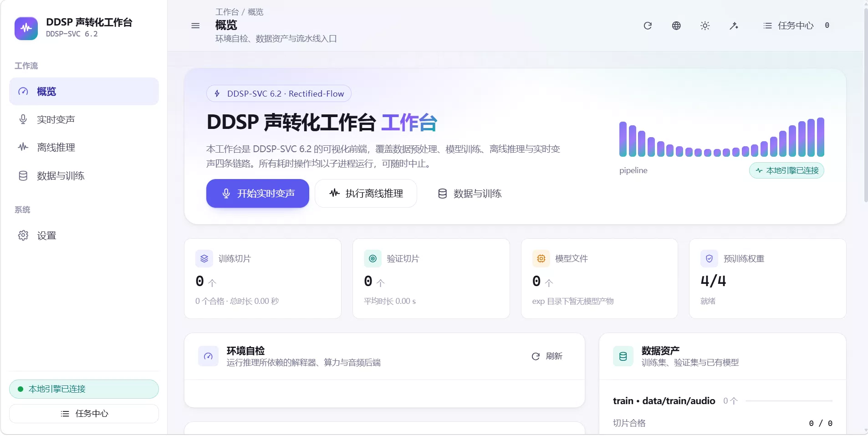Click 切片合格 '0 / 0' value
The image size is (868, 436).
821,423
